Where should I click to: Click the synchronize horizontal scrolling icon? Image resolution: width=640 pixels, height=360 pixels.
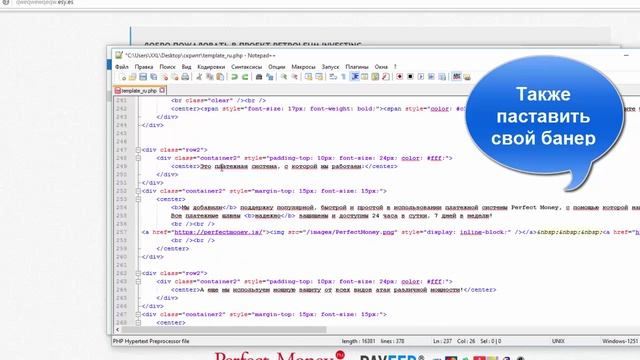pyautogui.click(x=319, y=77)
